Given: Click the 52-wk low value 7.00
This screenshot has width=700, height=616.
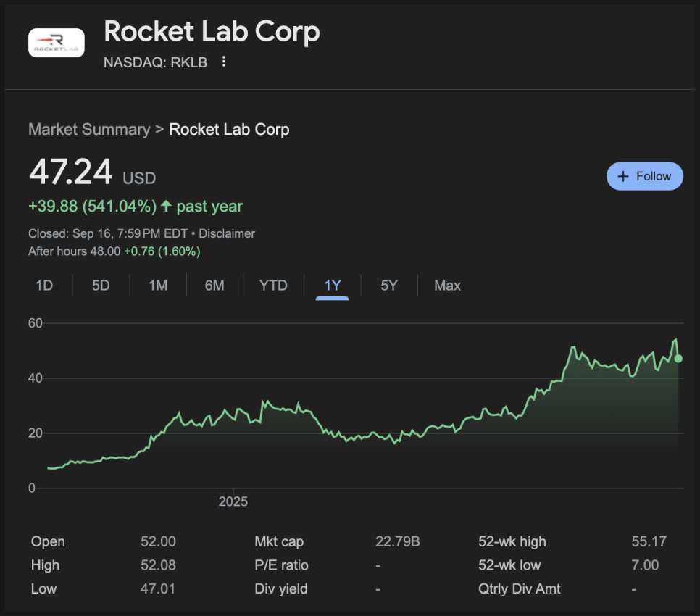Looking at the screenshot, I should point(645,565).
